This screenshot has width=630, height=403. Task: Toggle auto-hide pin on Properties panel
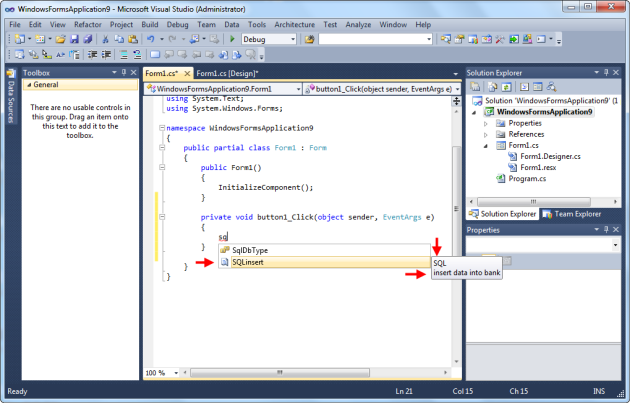click(606, 230)
